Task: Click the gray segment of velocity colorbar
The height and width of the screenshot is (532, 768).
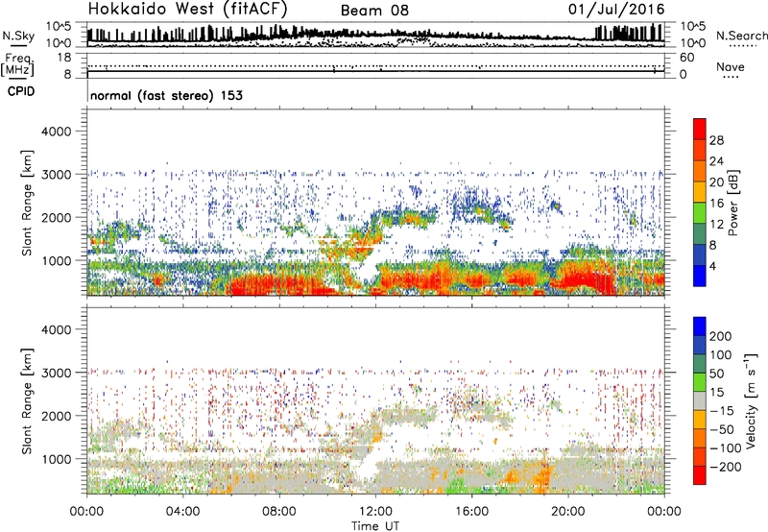Action: pos(700,400)
